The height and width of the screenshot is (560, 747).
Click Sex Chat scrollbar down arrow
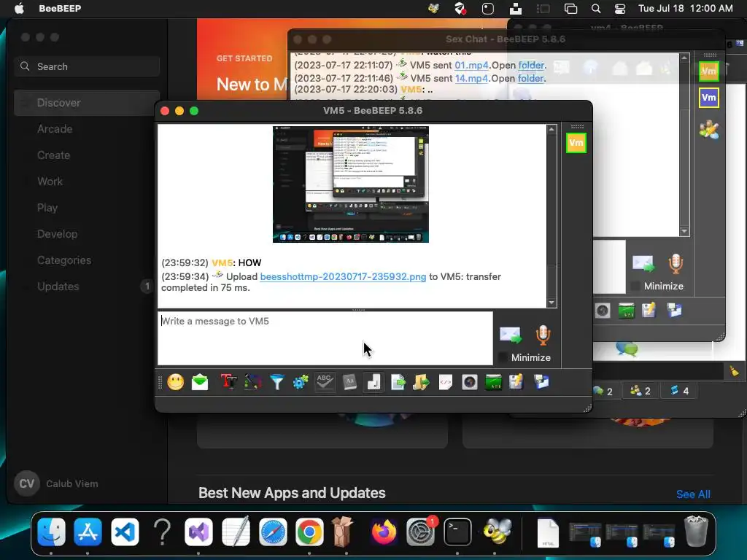point(684,231)
